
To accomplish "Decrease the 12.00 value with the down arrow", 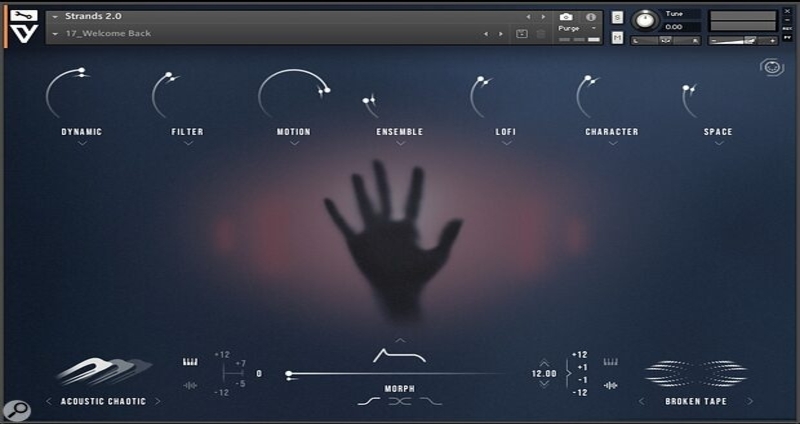I will tap(544, 384).
